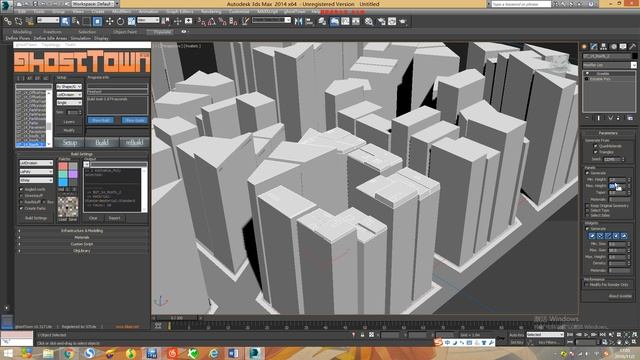
Task: Click the Pin Stack icon under modifier stack
Action: point(587,118)
